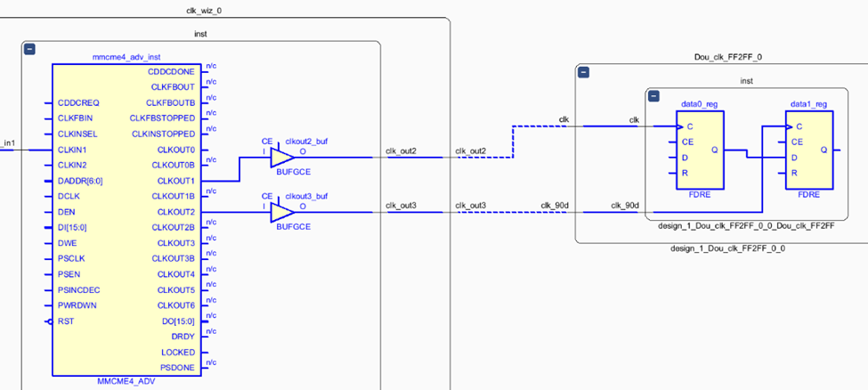Collapse the clk_wiz_0 inst block
The height and width of the screenshot is (390, 868).
coord(29,50)
